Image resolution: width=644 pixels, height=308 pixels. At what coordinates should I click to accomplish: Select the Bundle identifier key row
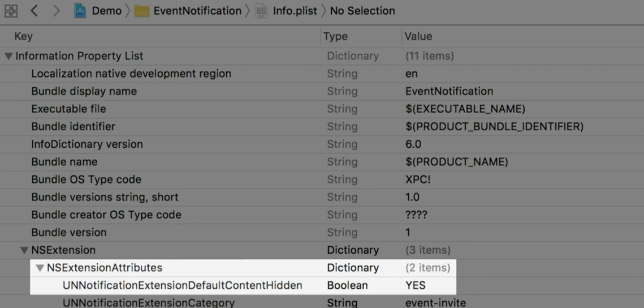pos(73,126)
